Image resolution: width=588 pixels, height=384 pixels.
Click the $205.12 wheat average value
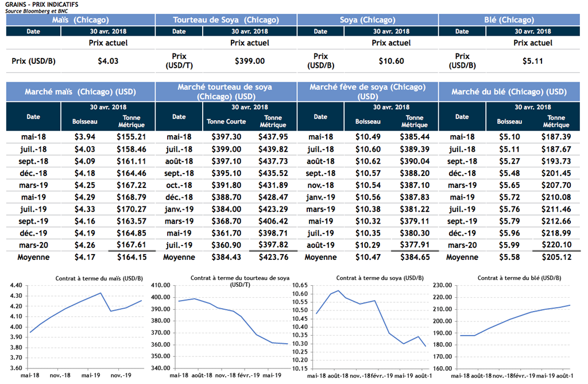(556, 258)
